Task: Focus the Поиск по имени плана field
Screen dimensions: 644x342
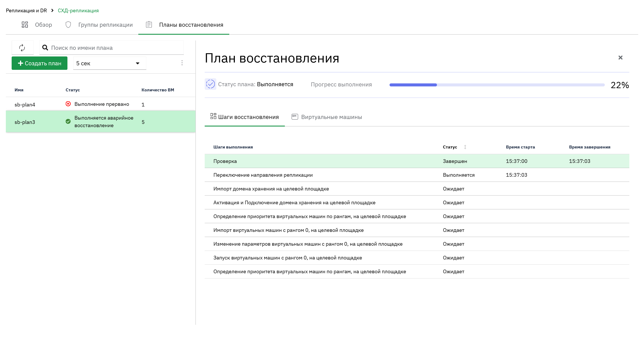Action: coord(112,48)
